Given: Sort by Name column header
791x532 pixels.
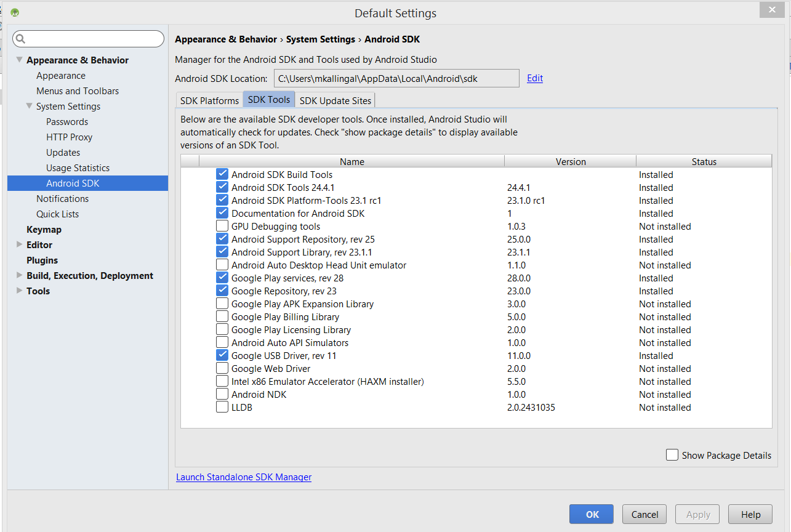Looking at the screenshot, I should tap(351, 161).
